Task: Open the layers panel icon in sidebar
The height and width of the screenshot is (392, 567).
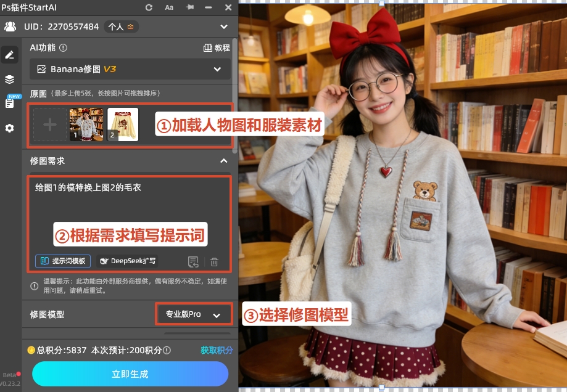Action: pyautogui.click(x=9, y=79)
